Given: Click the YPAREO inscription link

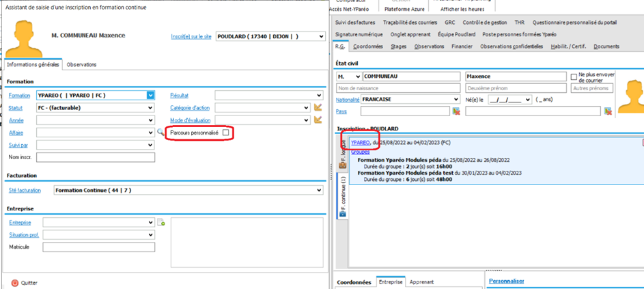Looking at the screenshot, I should 360,142.
